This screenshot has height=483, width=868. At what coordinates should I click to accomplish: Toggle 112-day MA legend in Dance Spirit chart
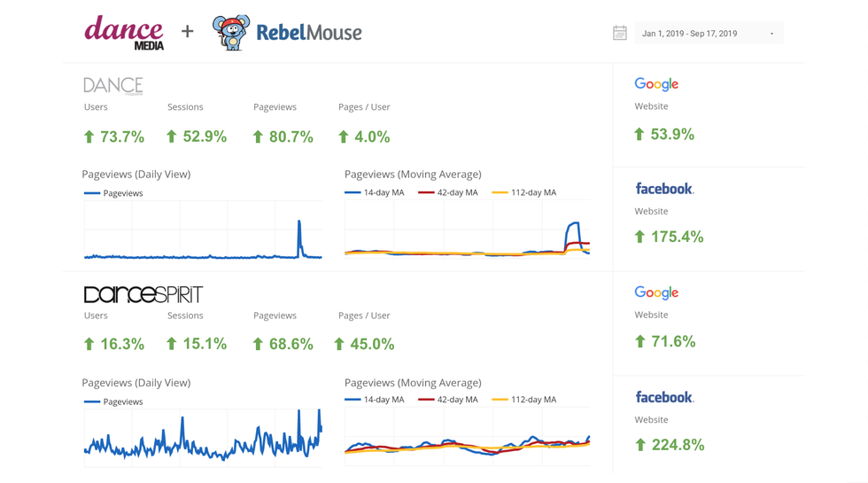coord(524,400)
